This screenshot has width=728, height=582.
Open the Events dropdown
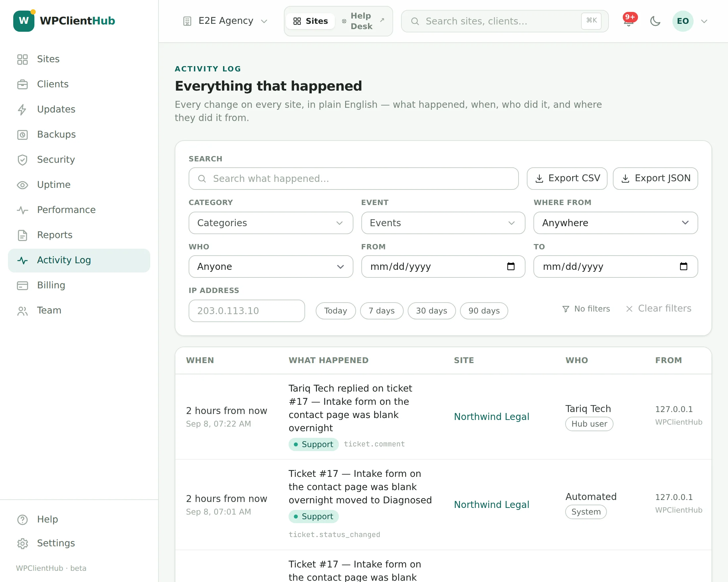pos(443,223)
